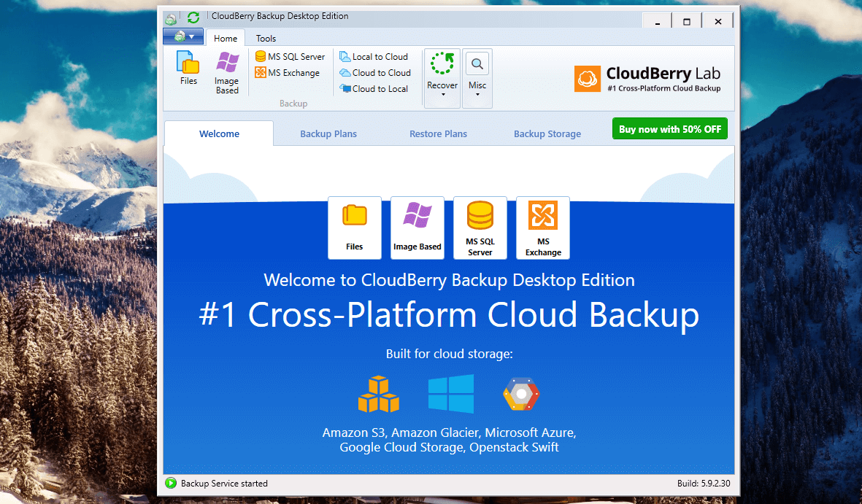Screen dimensions: 862x504
Task: Start a Cloud to Local backup
Action: [x=374, y=89]
